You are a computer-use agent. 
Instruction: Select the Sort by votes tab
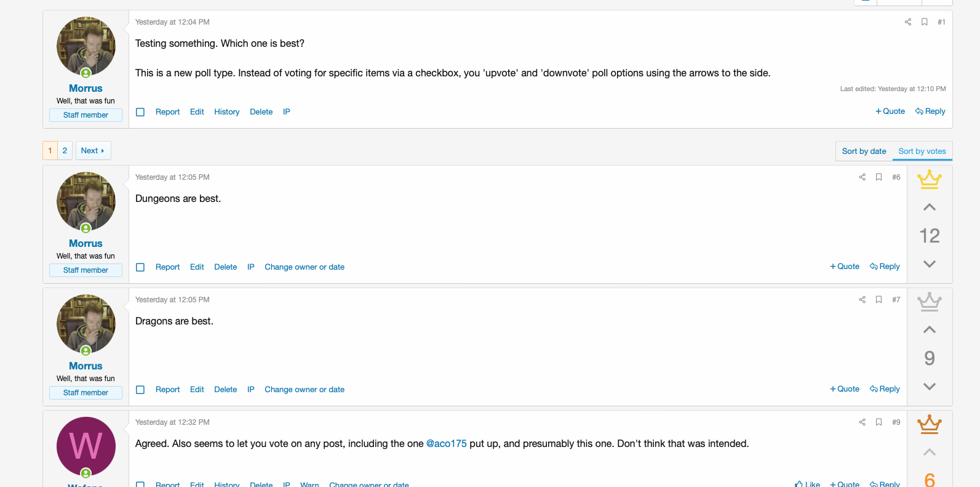pos(922,151)
